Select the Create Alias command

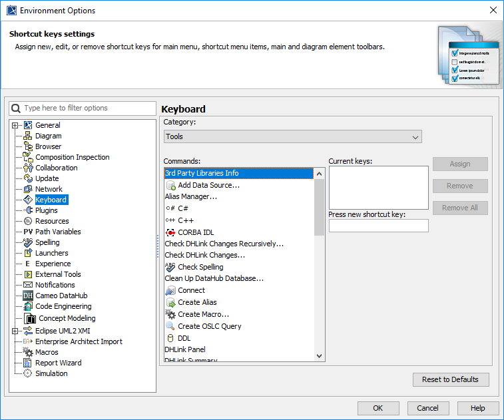(239, 302)
